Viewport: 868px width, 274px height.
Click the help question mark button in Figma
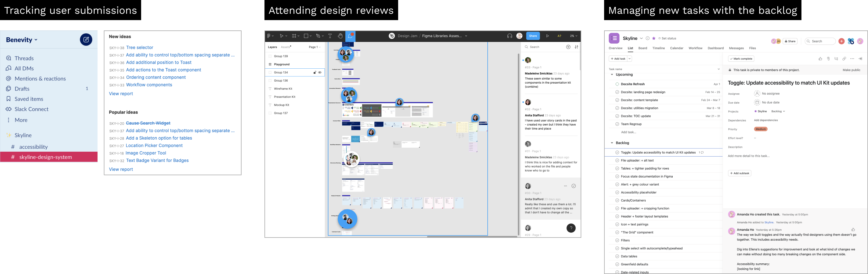pyautogui.click(x=571, y=228)
